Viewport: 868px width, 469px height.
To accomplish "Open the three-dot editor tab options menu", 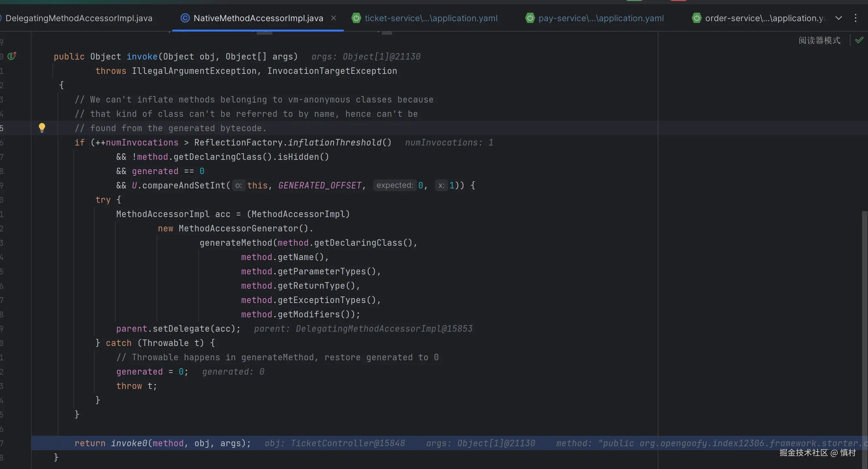I will point(856,18).
